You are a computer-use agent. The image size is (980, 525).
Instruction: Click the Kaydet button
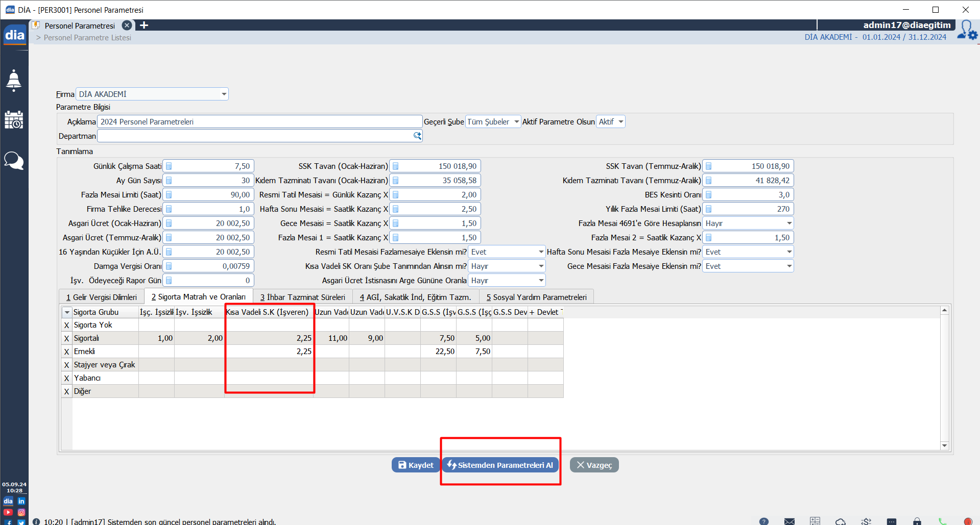point(416,465)
